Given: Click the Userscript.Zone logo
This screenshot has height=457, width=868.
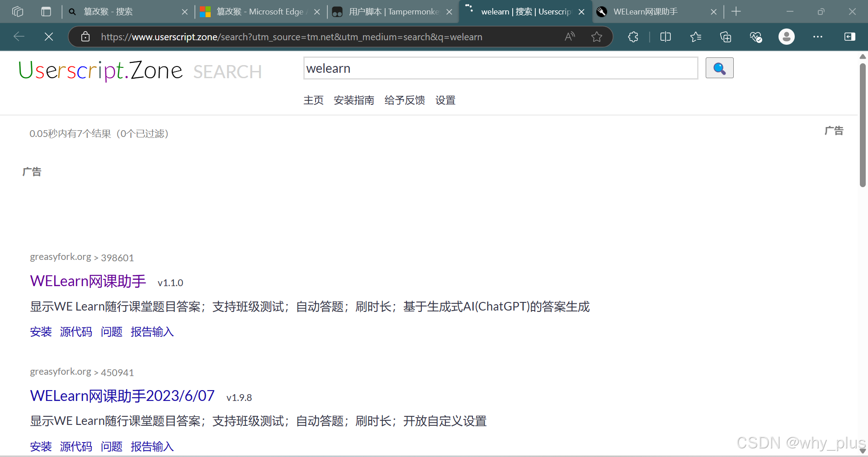Looking at the screenshot, I should click(100, 71).
